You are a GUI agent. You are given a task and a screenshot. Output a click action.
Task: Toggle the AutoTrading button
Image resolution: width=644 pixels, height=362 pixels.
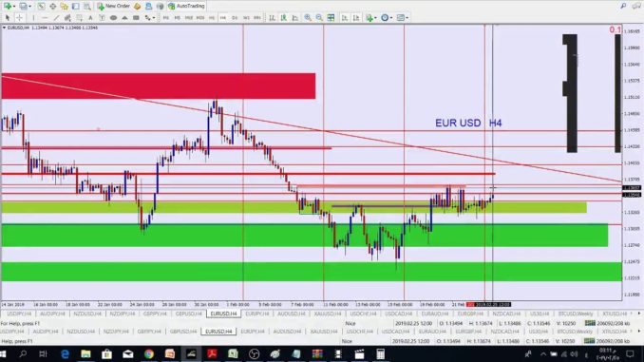point(186,6)
